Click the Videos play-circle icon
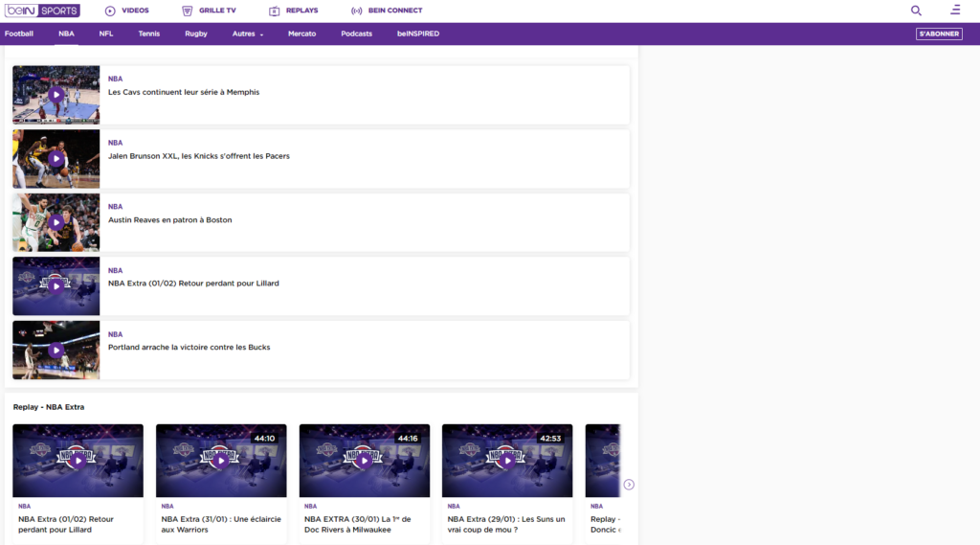This screenshot has height=545, width=980. click(x=110, y=11)
